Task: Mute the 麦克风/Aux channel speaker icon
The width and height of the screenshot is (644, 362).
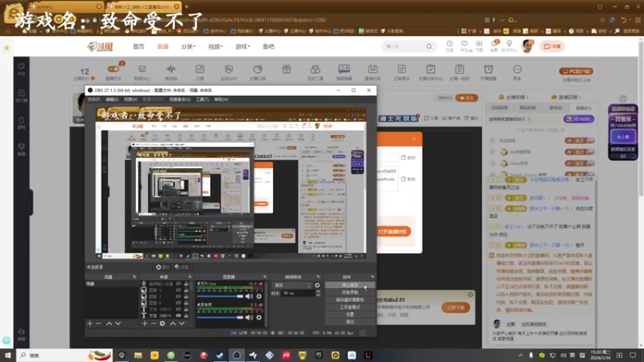Action: coord(249,296)
